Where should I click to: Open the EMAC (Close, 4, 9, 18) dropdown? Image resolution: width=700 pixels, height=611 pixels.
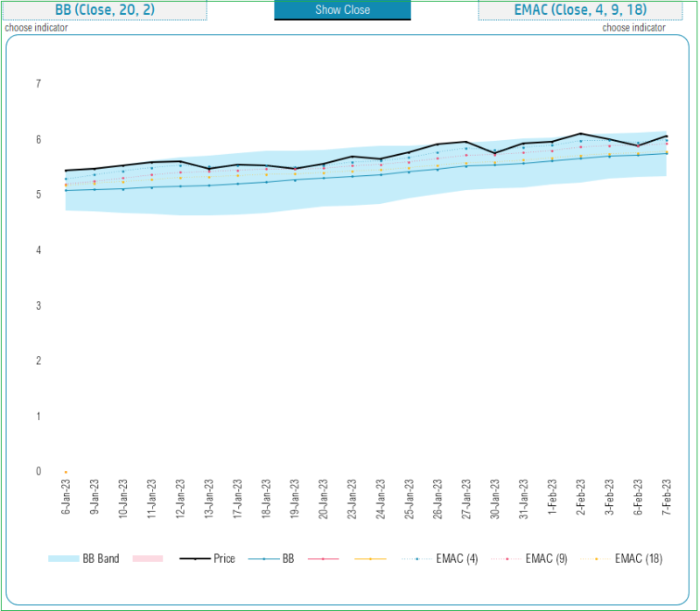coord(580,9)
